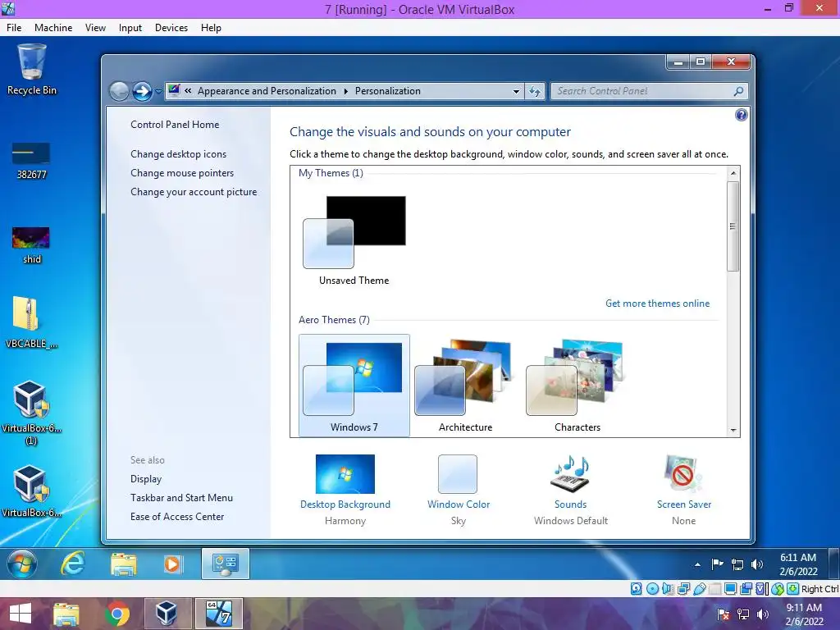840x630 pixels.
Task: Open the Machine menu in VirtualBox
Action: click(x=53, y=28)
